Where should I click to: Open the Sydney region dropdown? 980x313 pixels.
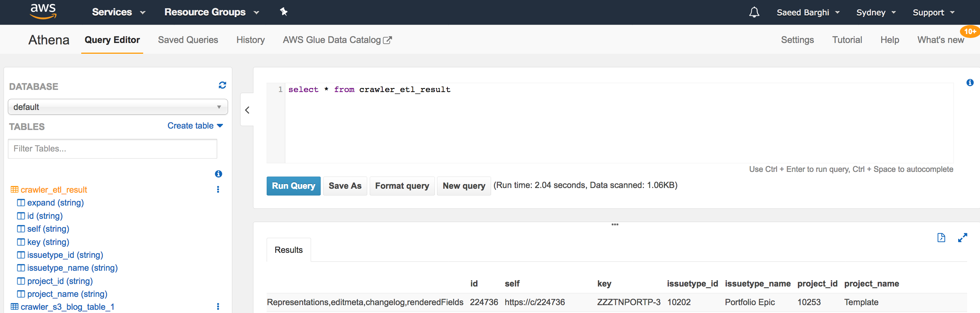[x=876, y=13]
